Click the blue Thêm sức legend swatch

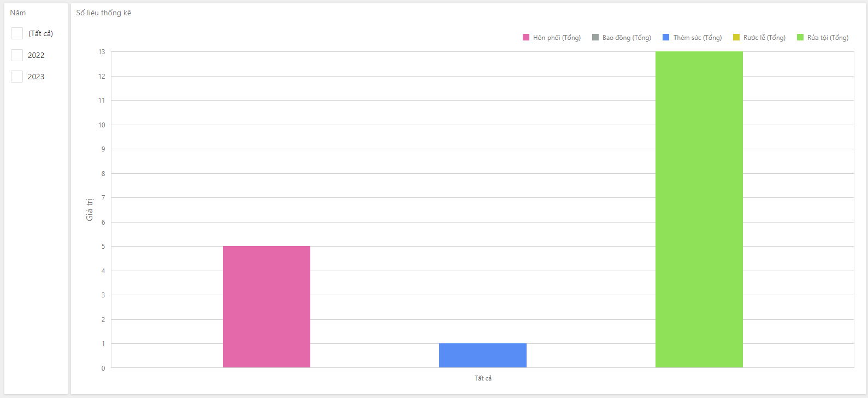coord(666,37)
